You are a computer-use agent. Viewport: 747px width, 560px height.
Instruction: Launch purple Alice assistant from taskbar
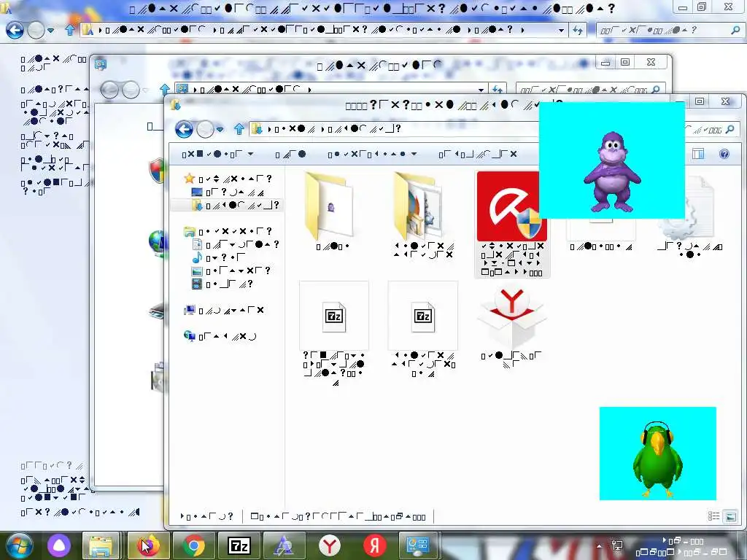[59, 545]
